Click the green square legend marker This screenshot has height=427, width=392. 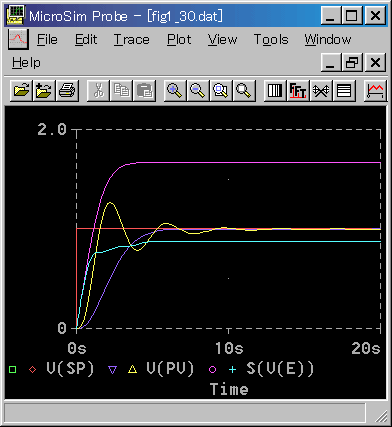click(x=13, y=369)
